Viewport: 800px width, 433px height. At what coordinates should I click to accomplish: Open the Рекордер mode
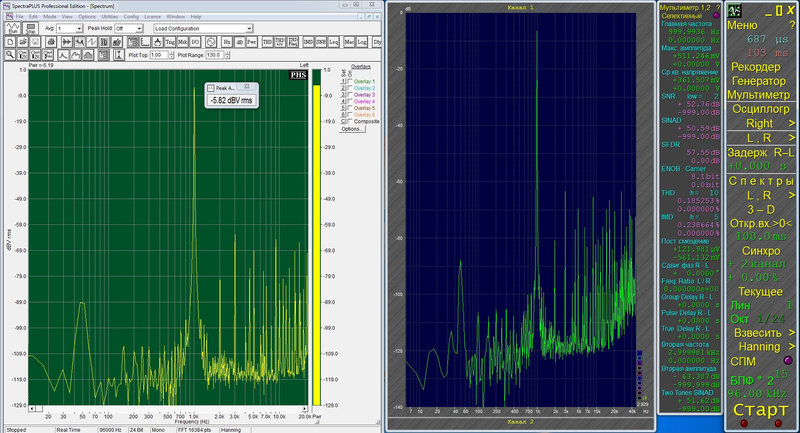pos(756,67)
